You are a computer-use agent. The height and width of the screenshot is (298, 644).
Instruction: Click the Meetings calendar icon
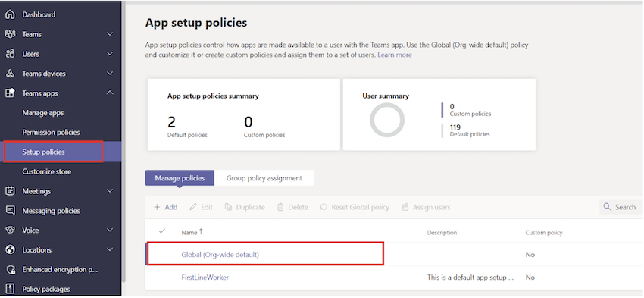pyautogui.click(x=10, y=191)
